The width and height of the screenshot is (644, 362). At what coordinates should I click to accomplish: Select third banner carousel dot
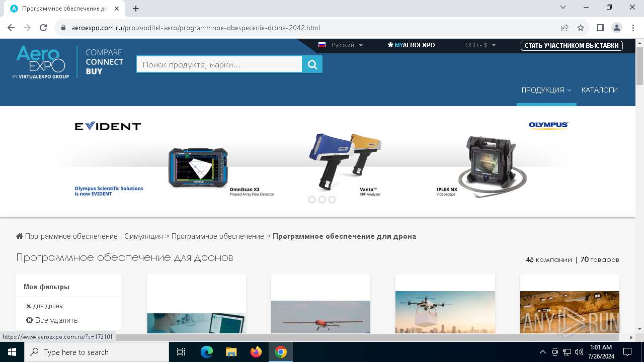click(x=332, y=200)
